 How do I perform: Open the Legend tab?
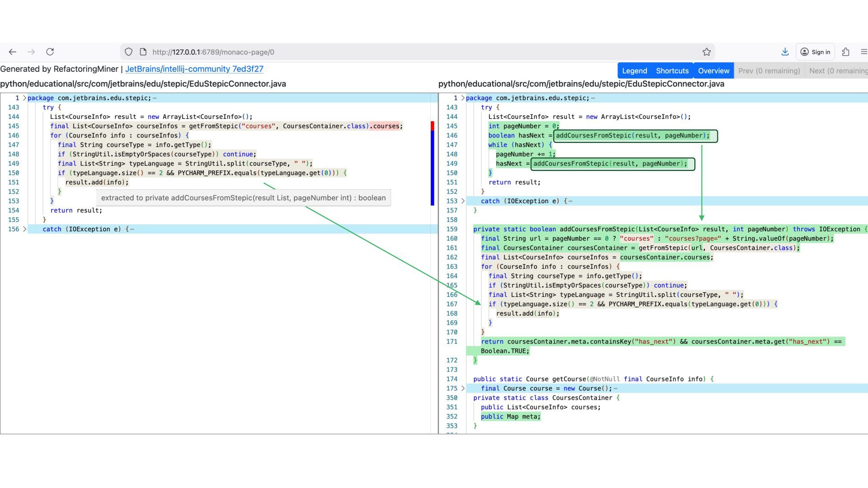coord(634,71)
